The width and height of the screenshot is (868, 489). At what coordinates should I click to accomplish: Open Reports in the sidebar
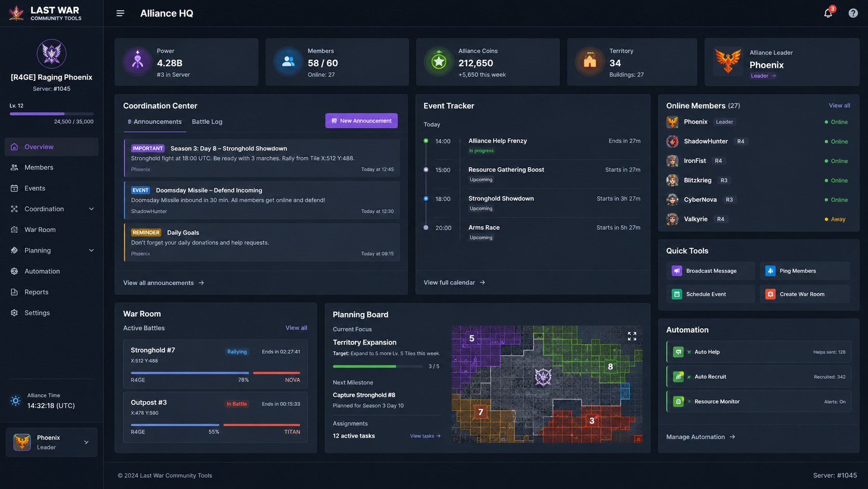click(x=51, y=292)
